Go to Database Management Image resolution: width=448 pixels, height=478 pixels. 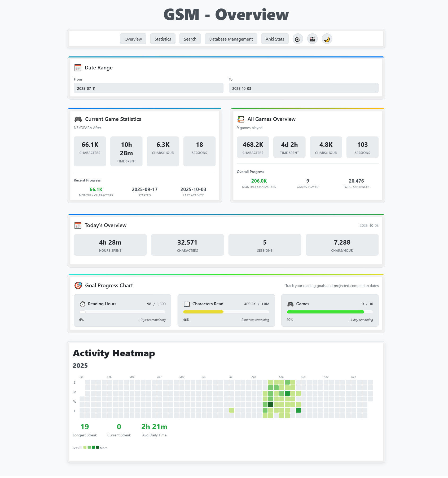[x=231, y=39]
